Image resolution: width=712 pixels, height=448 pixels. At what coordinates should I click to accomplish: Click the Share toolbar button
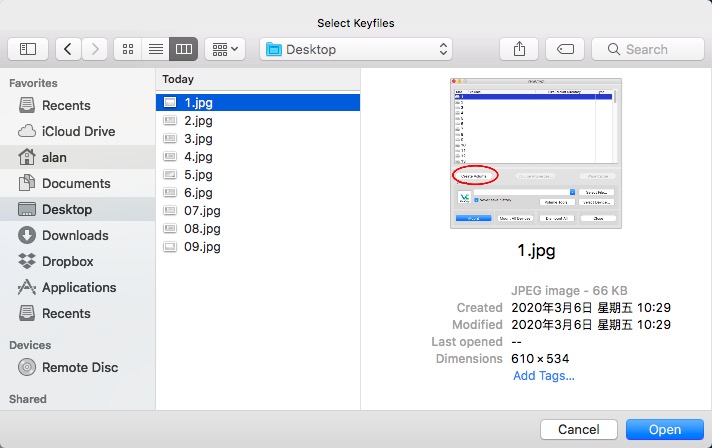tap(520, 49)
